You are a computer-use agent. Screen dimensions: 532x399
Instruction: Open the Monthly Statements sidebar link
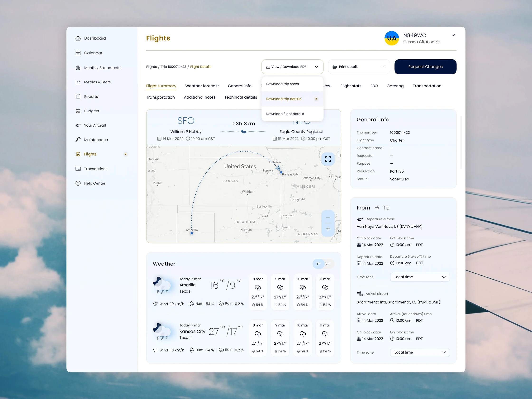(x=102, y=68)
